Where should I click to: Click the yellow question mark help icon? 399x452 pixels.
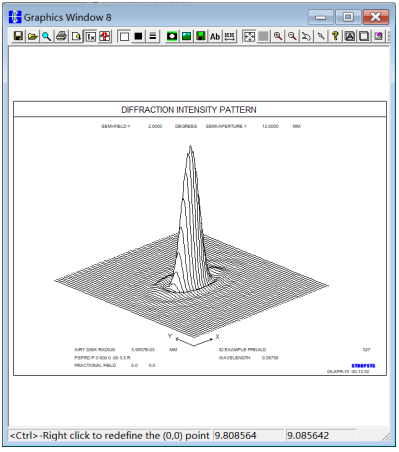[x=335, y=36]
